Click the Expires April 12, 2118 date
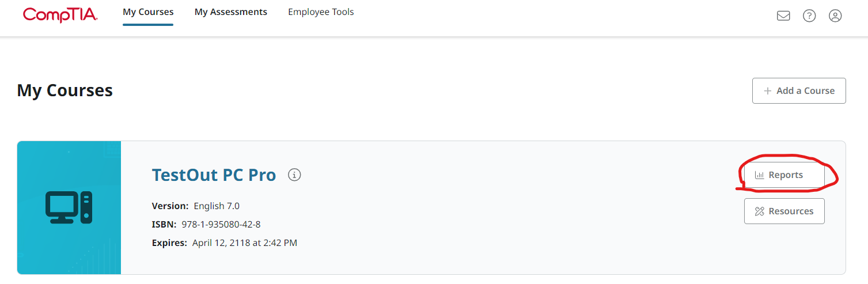The width and height of the screenshot is (868, 284). tap(244, 243)
